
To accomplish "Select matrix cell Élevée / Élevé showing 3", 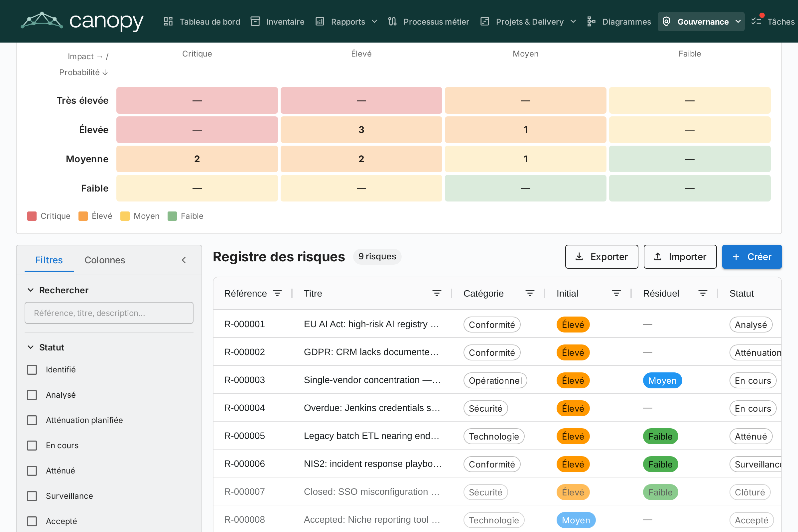I will [361, 130].
